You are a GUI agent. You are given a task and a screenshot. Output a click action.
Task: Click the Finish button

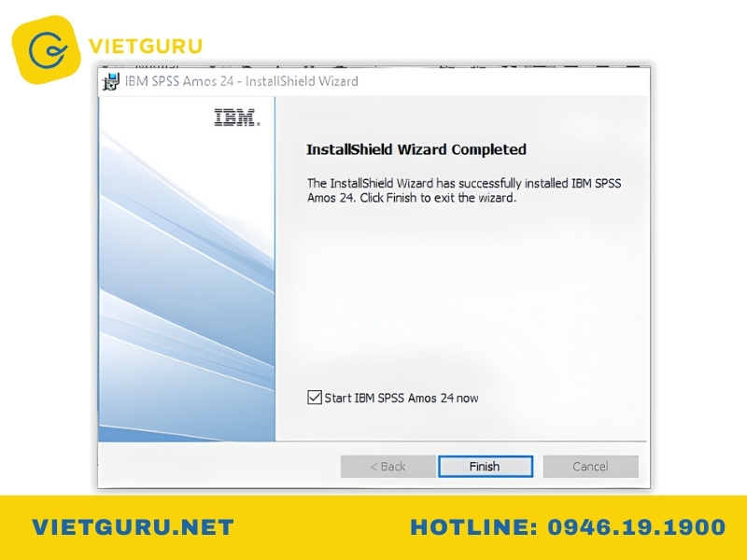coord(486,466)
